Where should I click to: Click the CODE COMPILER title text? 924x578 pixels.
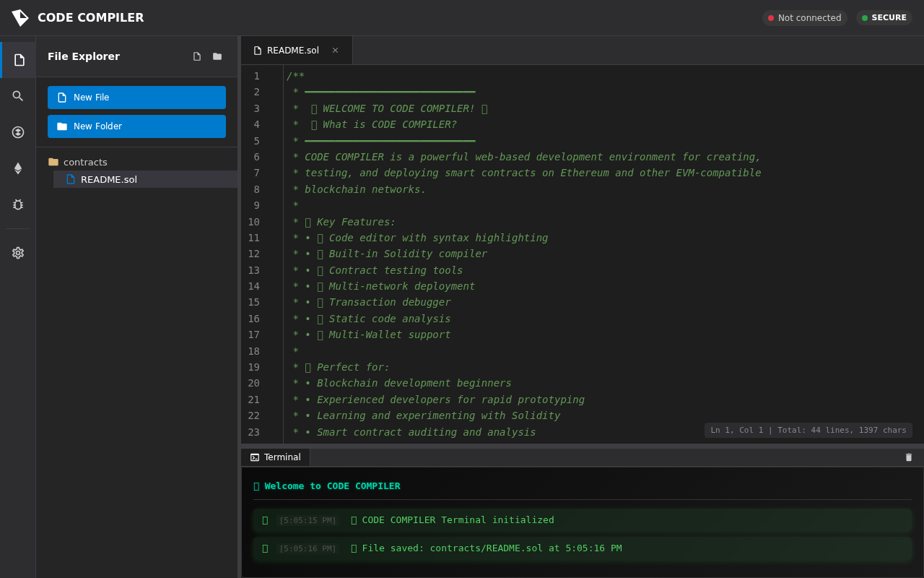click(91, 18)
